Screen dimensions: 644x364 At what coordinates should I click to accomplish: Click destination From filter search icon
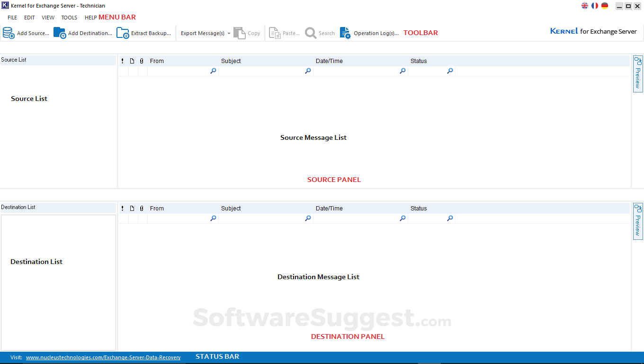tap(213, 218)
